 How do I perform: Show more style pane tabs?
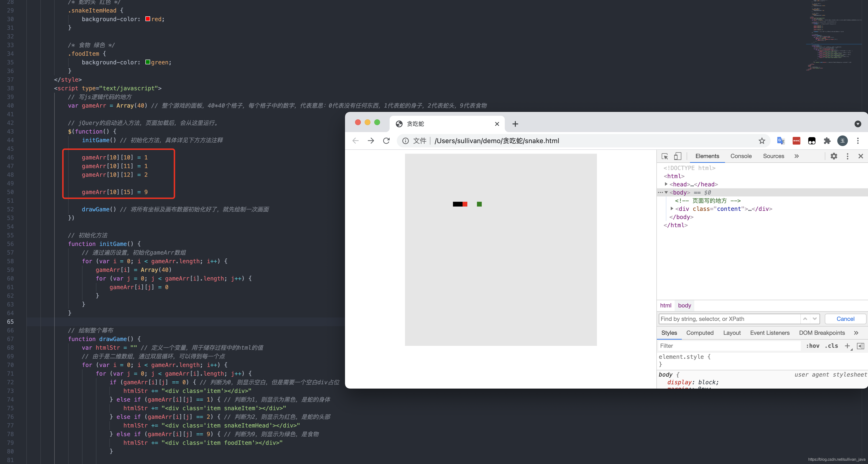pos(856,333)
